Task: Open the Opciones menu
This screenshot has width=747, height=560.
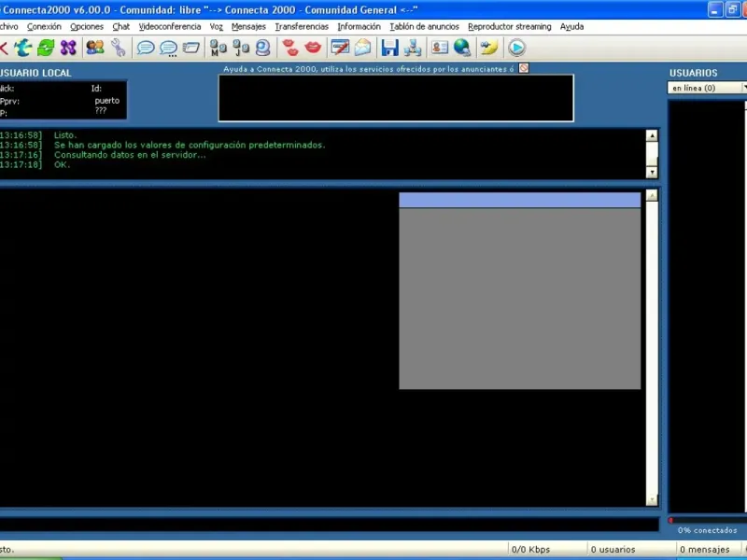Action: 87,27
